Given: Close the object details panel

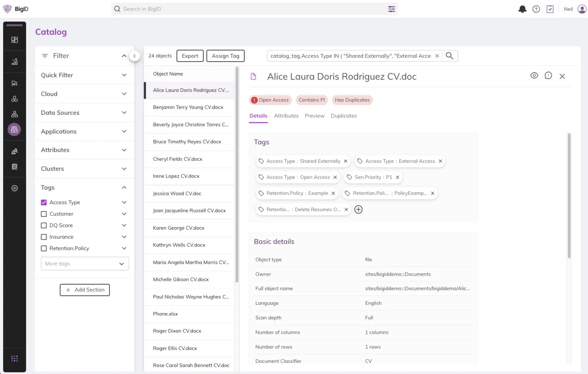Looking at the screenshot, I should (562, 76).
